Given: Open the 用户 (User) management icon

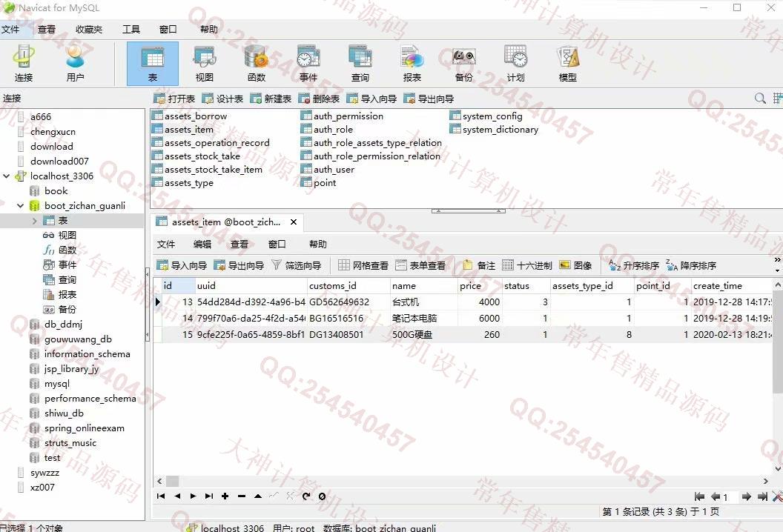Looking at the screenshot, I should coord(75,63).
